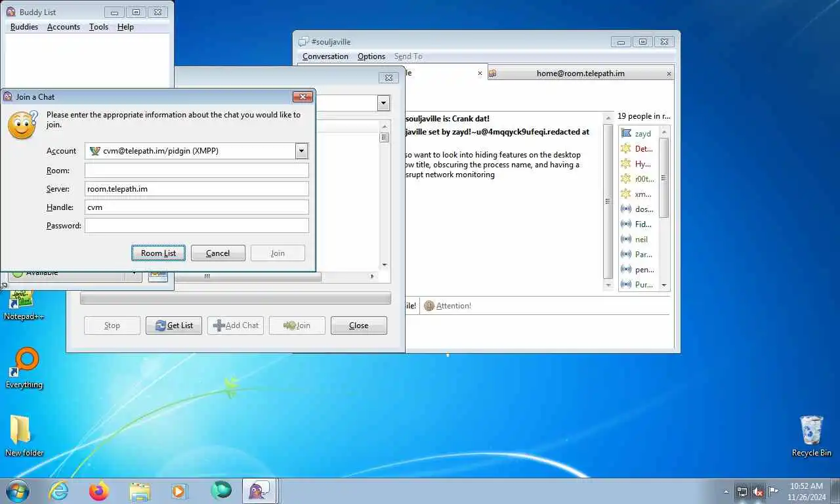
Task: Close the souljaville conversation tab
Action: pyautogui.click(x=480, y=73)
